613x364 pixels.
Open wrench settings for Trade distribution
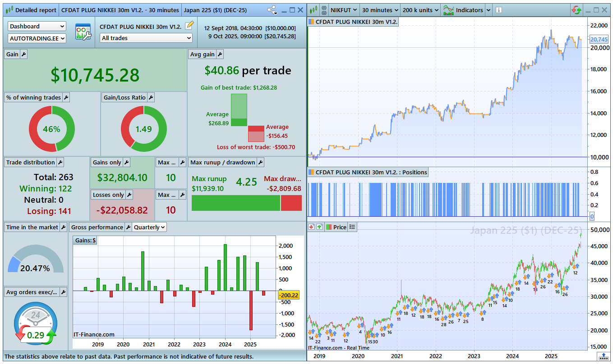click(60, 162)
